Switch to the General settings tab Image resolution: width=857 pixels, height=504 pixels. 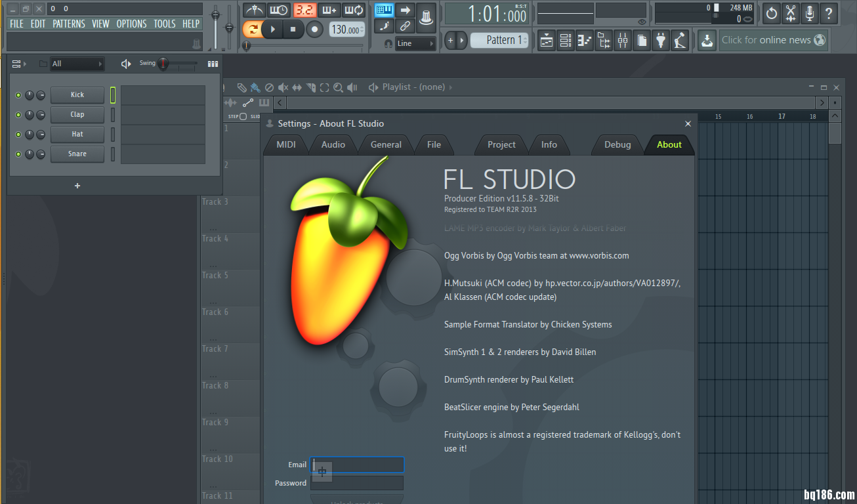386,145
